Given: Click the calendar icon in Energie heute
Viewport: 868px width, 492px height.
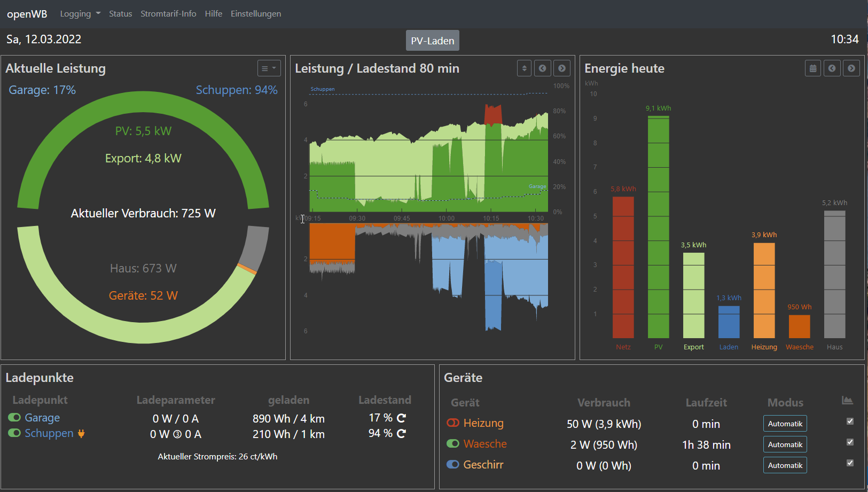Looking at the screenshot, I should [x=812, y=68].
